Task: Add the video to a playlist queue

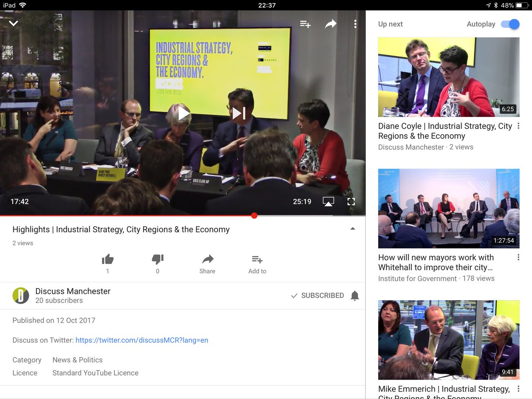Action: [x=305, y=24]
